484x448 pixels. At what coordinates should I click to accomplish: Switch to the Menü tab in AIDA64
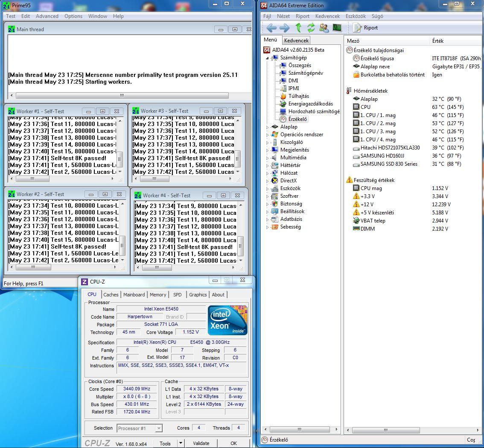tap(271, 40)
